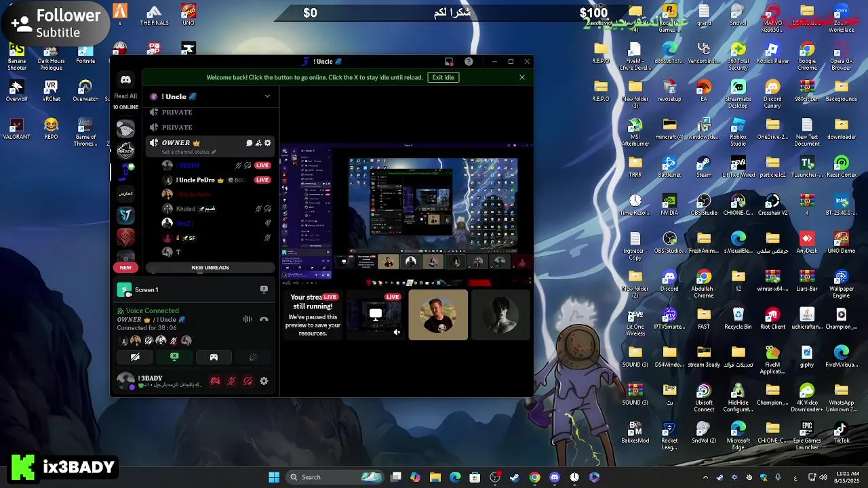Viewport: 868px width, 488px height.
Task: Open the Razer Cortex desktop shortcut
Action: [x=842, y=167]
